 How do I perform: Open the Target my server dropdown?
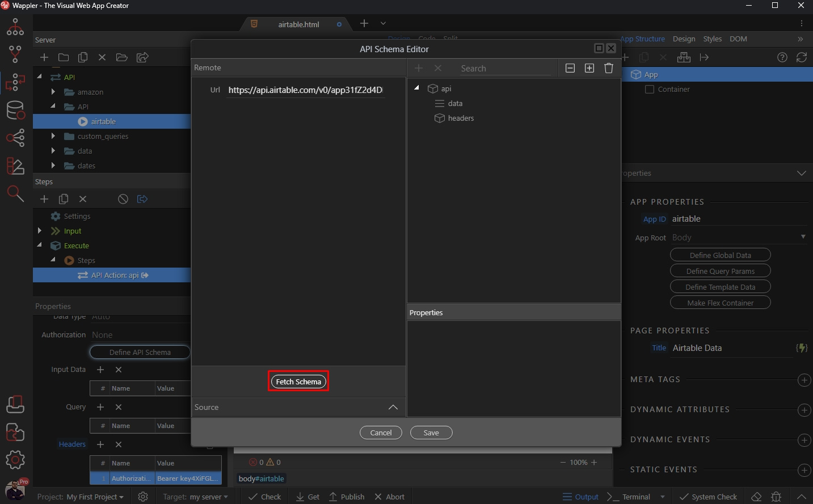(195, 497)
